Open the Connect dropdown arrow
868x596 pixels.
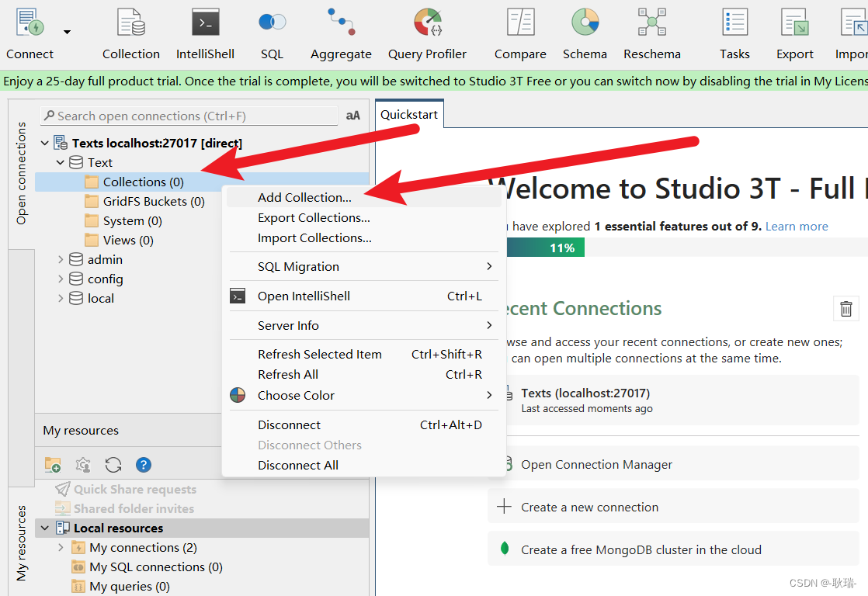67,32
